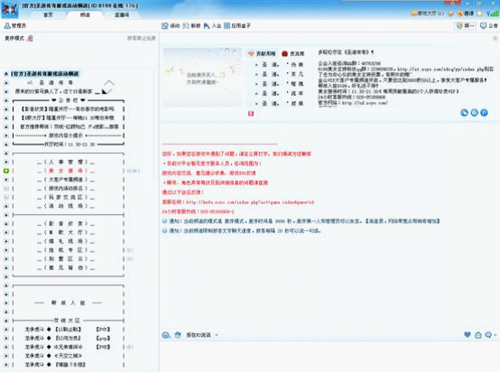Open the 意见箱 channel row

click(x=66, y=268)
